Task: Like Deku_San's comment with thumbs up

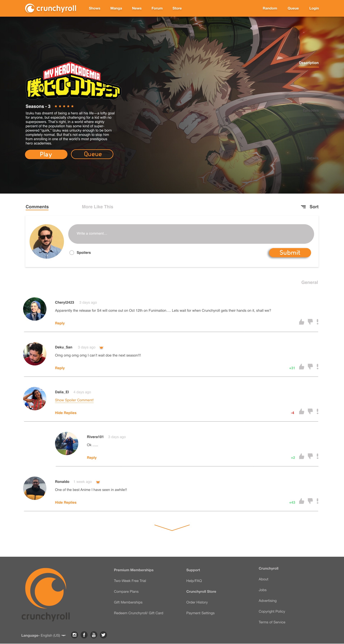Action: point(302,367)
